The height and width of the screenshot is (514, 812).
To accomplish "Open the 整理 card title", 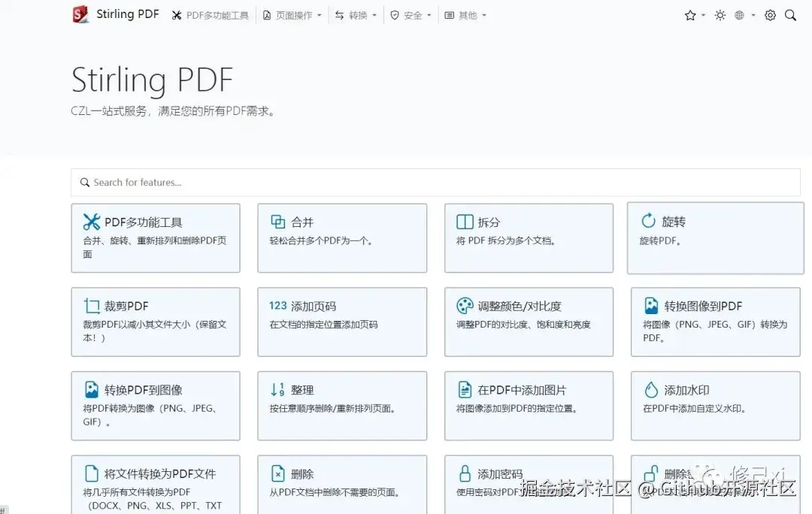I will (302, 390).
